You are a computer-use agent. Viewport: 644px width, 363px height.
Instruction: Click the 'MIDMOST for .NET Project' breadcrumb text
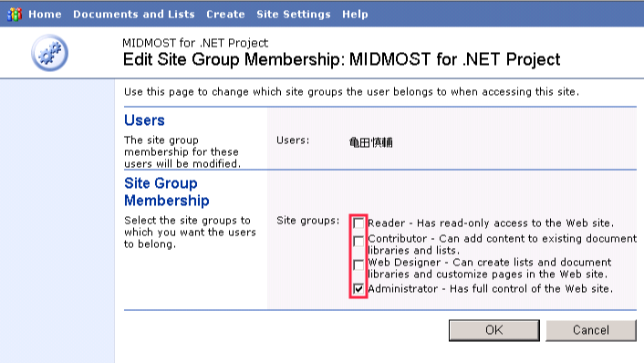coord(195,43)
